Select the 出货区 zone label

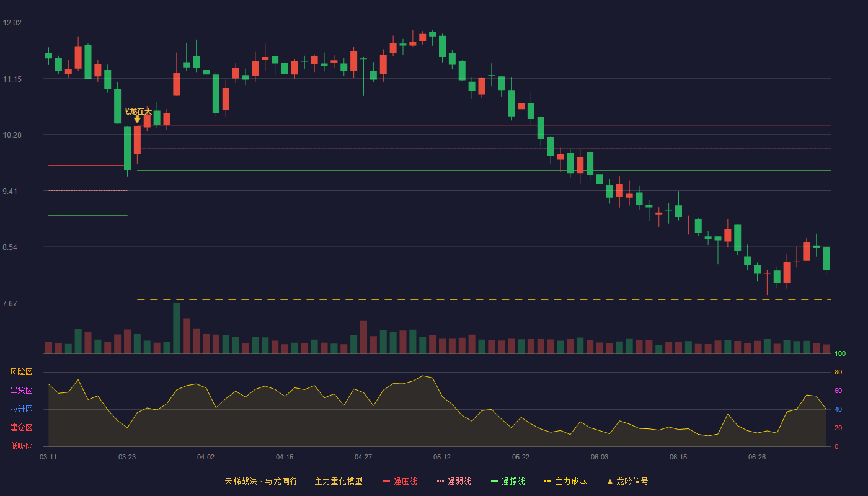coord(21,391)
